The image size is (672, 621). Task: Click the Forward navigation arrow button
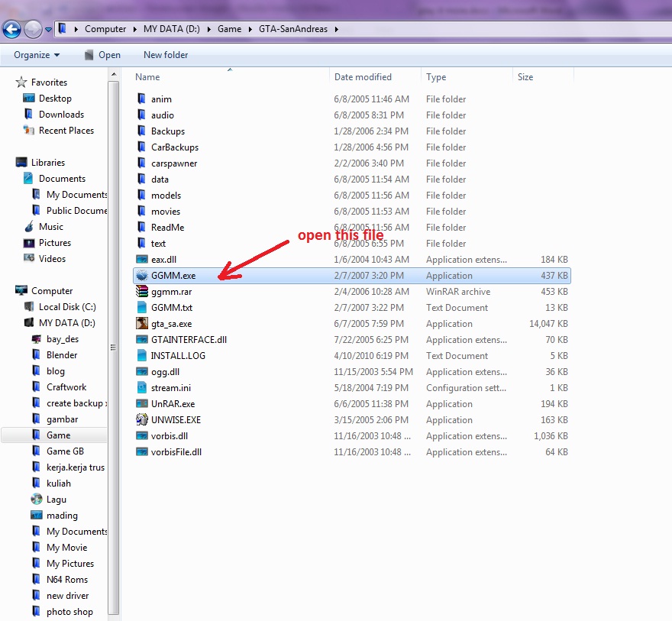(x=33, y=30)
